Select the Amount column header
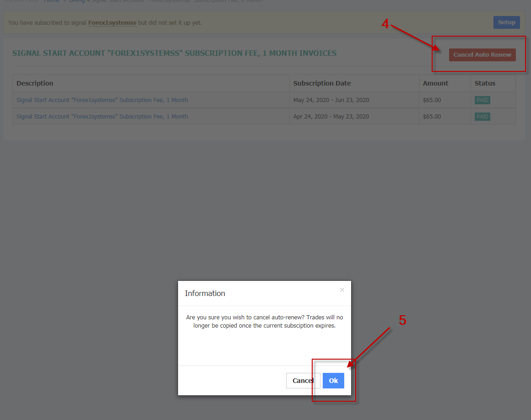 [x=435, y=83]
